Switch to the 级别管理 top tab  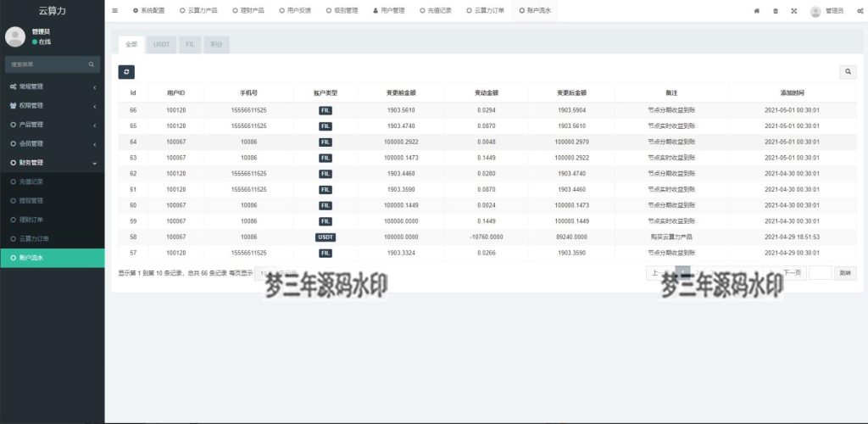click(342, 10)
